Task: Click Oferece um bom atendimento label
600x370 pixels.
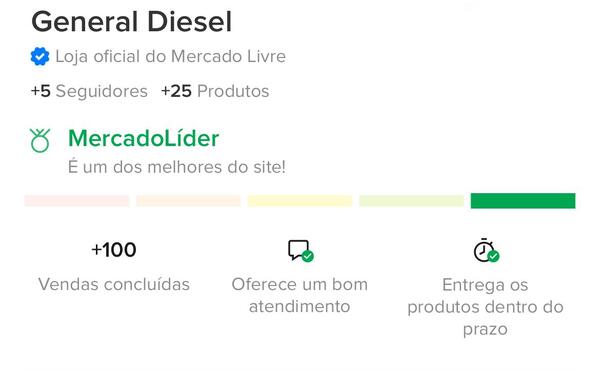Action: tap(300, 295)
